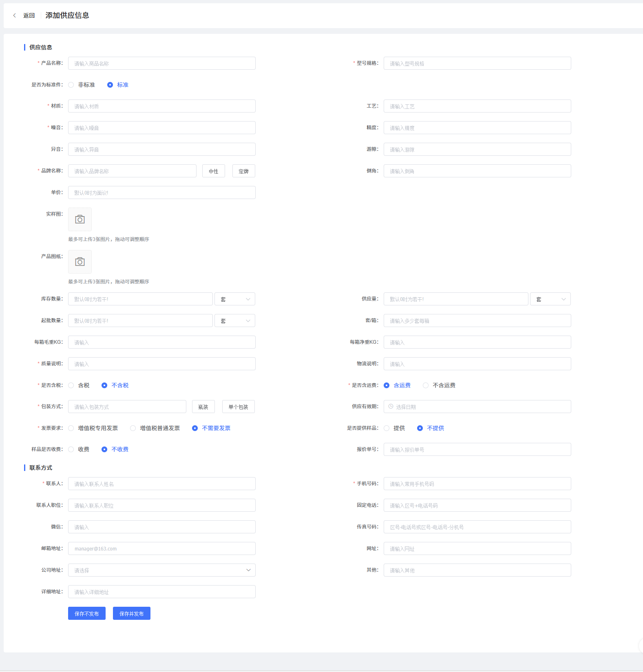Click the camera upload icon for 实样图

click(80, 219)
